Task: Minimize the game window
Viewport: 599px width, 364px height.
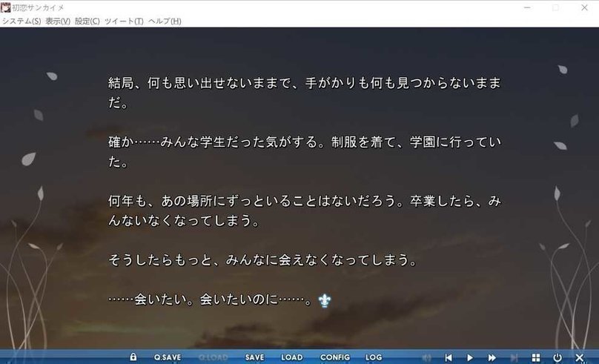Action: click(x=527, y=7)
